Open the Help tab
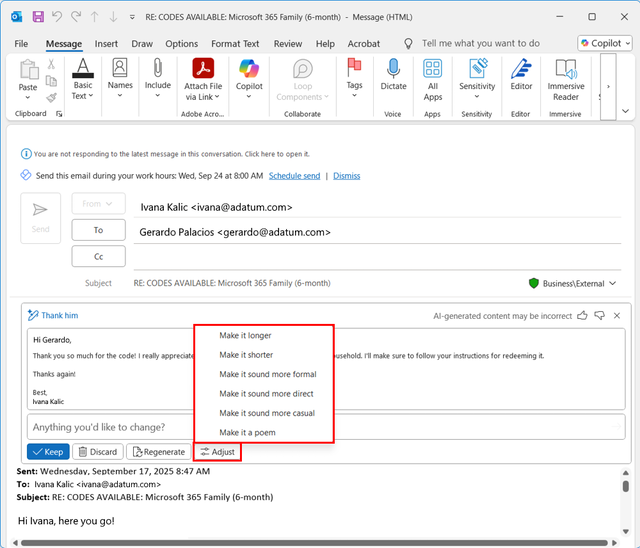The height and width of the screenshot is (548, 640). pos(325,44)
